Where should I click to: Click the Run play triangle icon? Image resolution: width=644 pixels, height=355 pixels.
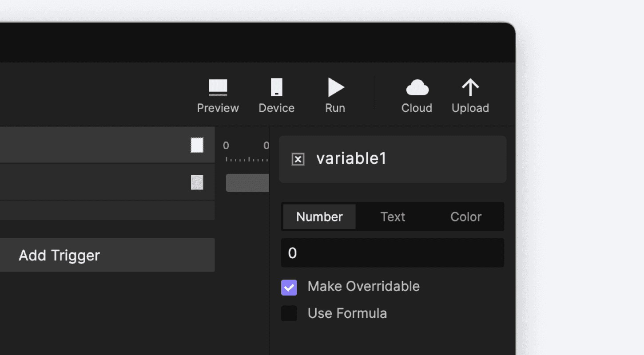point(336,87)
